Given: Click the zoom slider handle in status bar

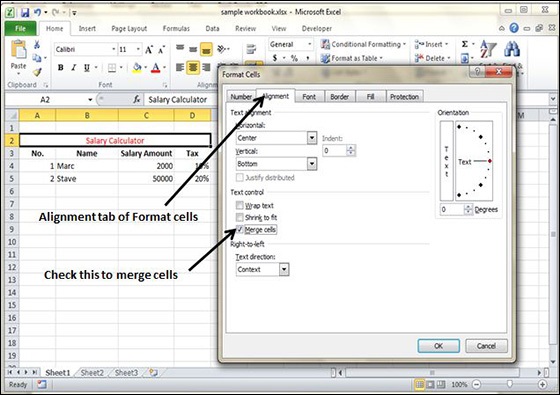Looking at the screenshot, I should (x=510, y=384).
